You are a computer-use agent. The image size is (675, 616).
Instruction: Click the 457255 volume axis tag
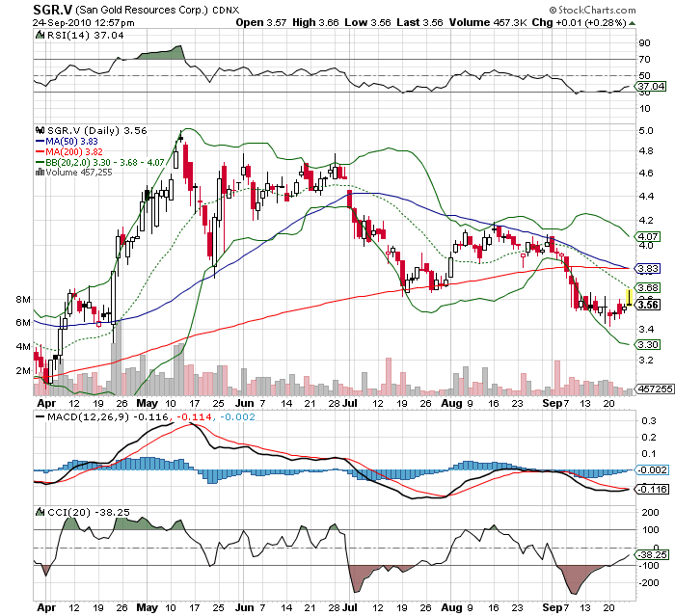click(655, 388)
